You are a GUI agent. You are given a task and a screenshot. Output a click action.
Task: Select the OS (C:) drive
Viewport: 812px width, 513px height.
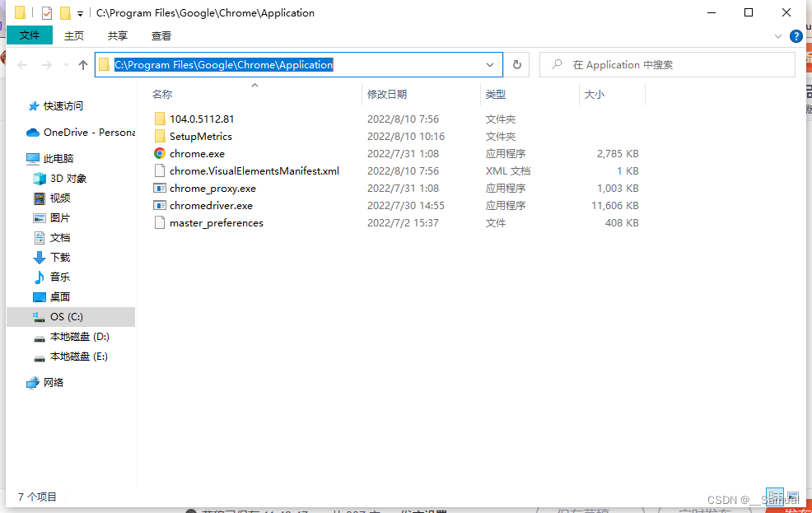click(x=71, y=317)
